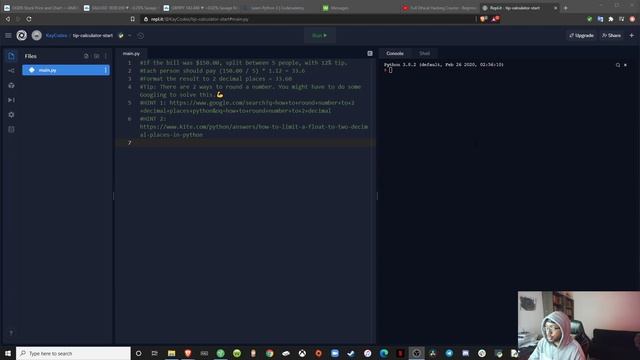The image size is (640, 360).
Task: Close the Repl.it browser tab
Action: [x=555, y=8]
